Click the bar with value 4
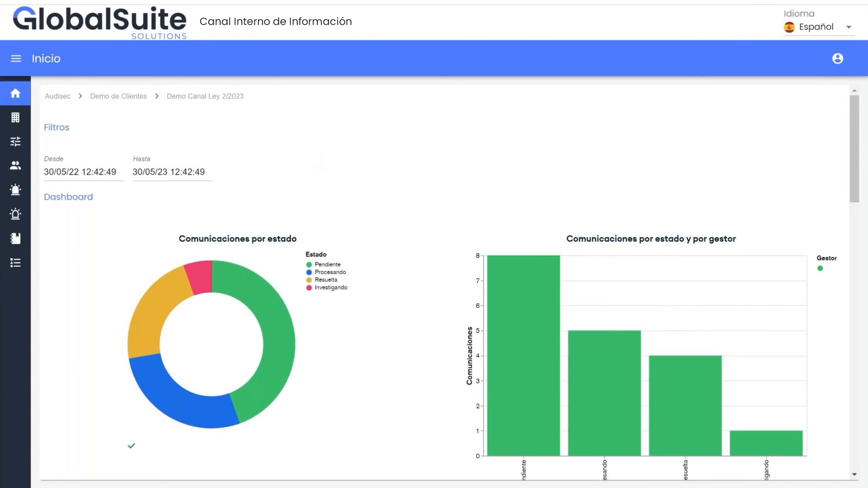This screenshot has width=868, height=488. pos(685,406)
